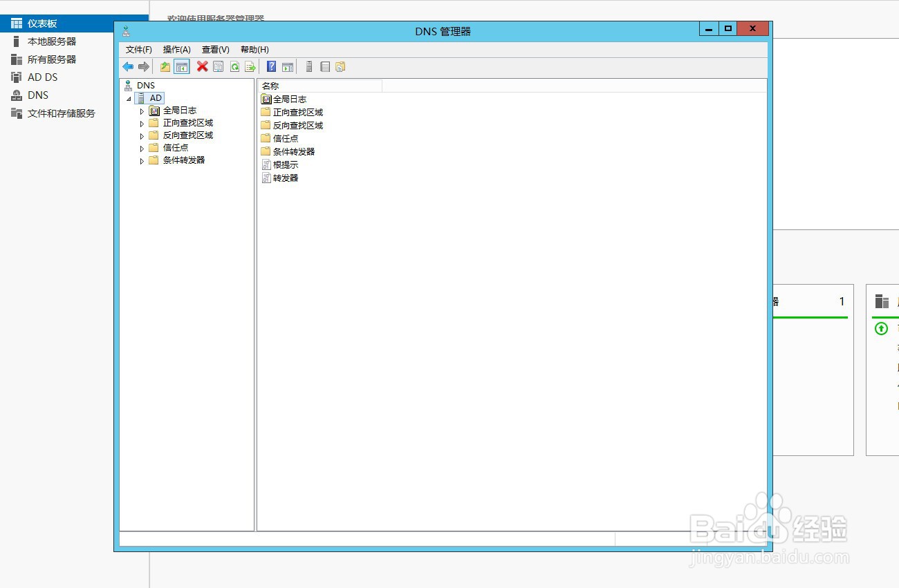Click the 转发器 document icon in list
This screenshot has width=899, height=588.
[266, 178]
